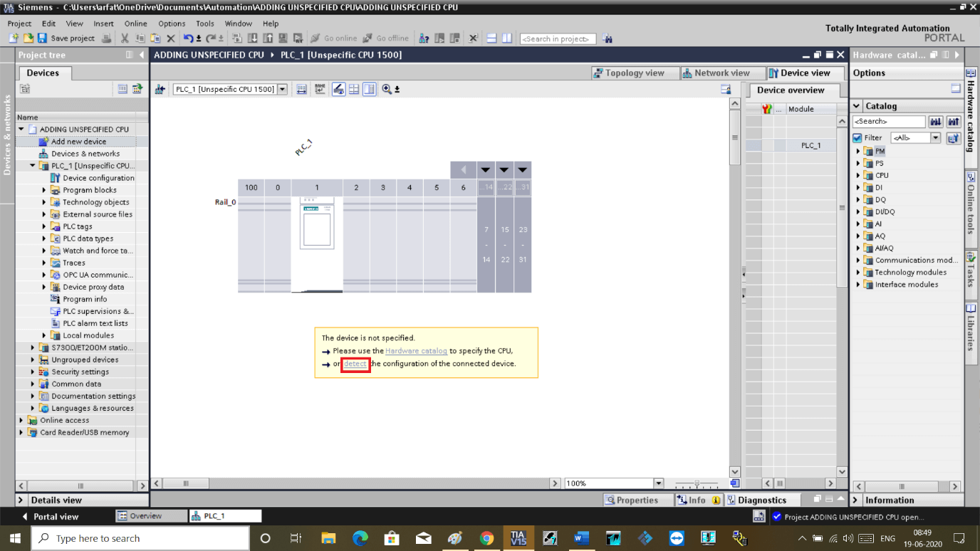Click the Delete X icon
The height and width of the screenshot is (551, 980).
pyautogui.click(x=170, y=38)
